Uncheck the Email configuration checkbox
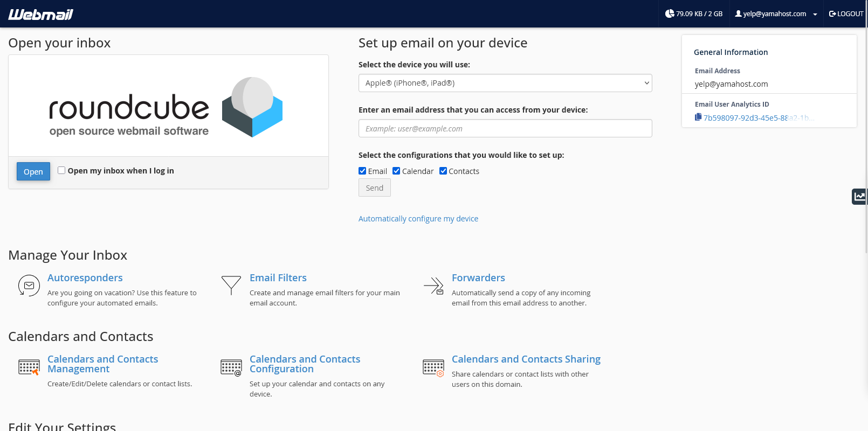 coord(362,171)
